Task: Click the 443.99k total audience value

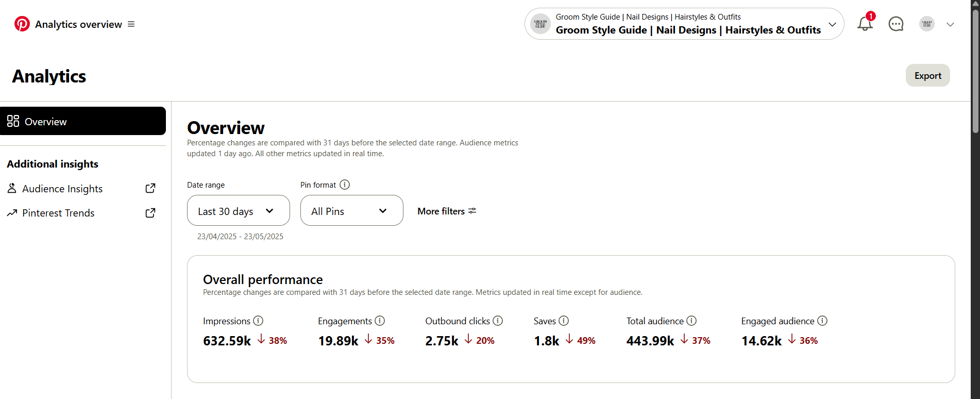Action: [650, 341]
